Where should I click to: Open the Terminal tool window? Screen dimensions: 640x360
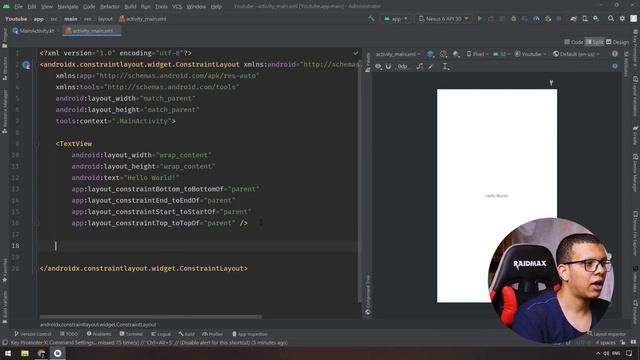pyautogui.click(x=131, y=334)
